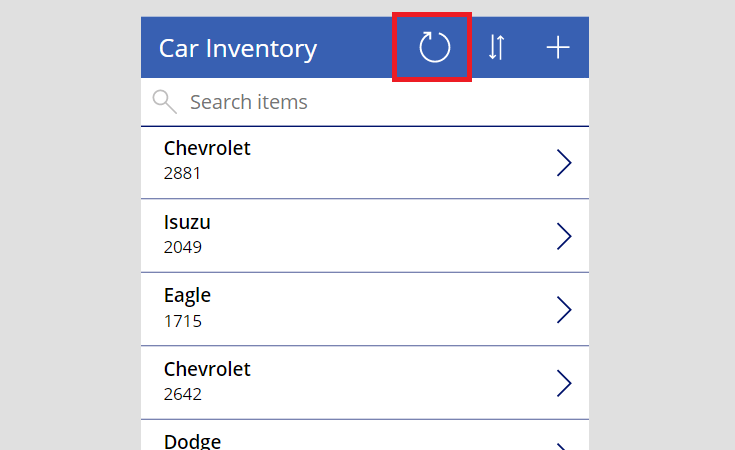Click the 2049 subtitle under Isuzu
This screenshot has height=450, width=735.
tap(183, 247)
